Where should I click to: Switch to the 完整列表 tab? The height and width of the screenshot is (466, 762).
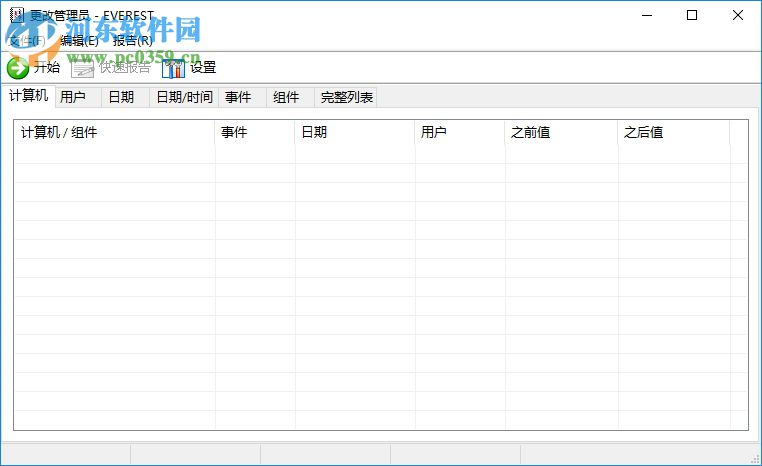point(347,97)
